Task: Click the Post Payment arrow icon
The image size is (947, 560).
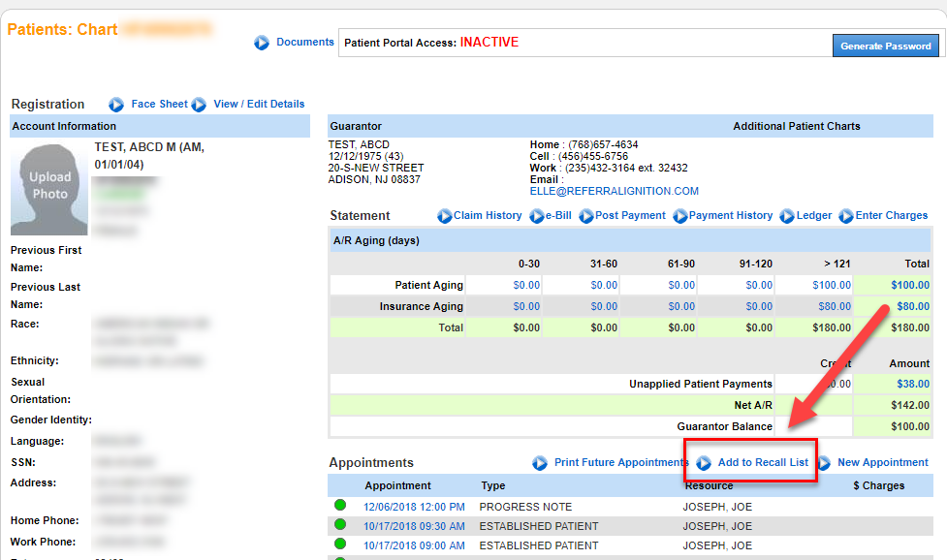Action: [586, 216]
